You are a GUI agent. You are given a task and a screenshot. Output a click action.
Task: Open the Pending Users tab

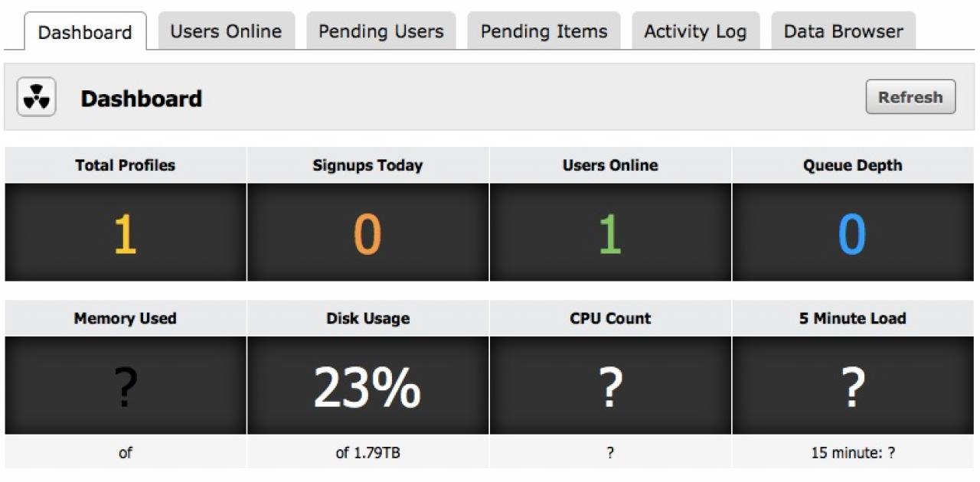(381, 31)
